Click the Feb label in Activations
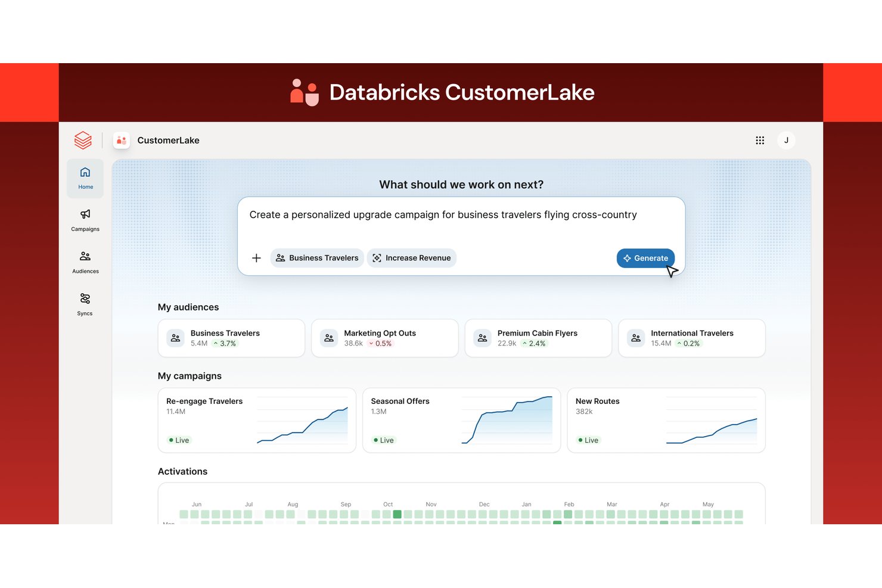The height and width of the screenshot is (588, 882). tap(569, 505)
